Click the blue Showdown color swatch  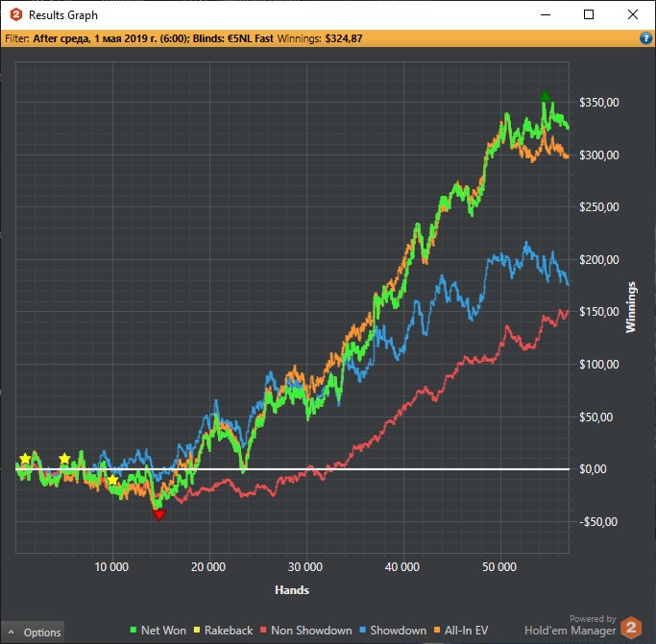click(363, 630)
